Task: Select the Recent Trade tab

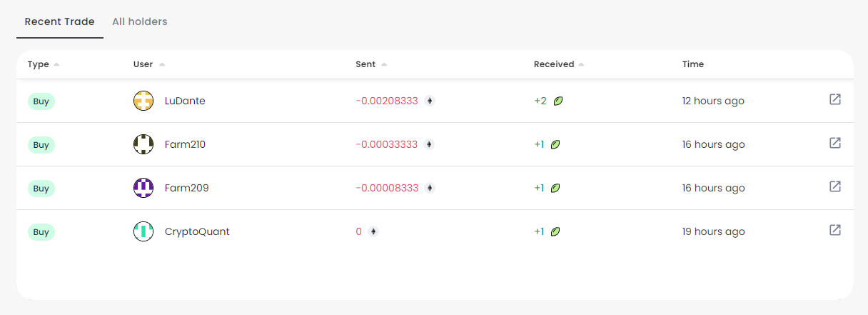Action: tap(60, 21)
